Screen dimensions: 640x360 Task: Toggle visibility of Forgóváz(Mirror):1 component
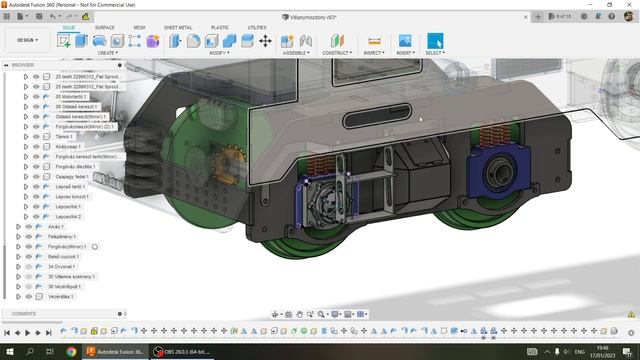click(29, 247)
